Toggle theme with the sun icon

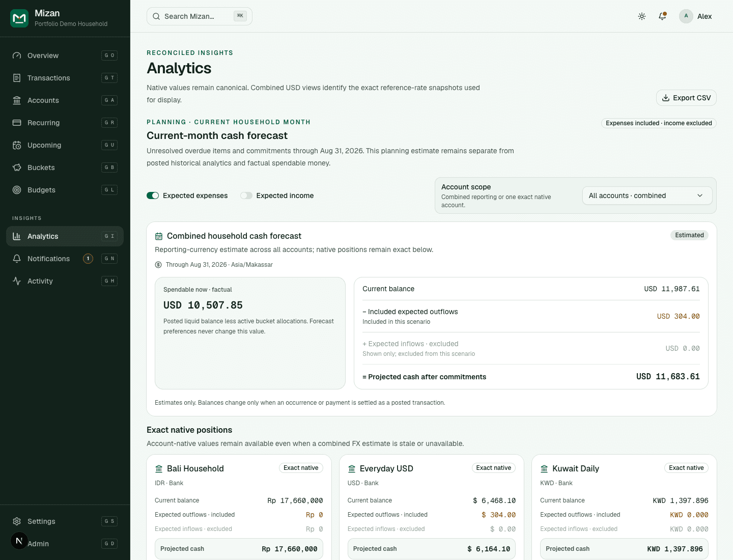tap(642, 16)
